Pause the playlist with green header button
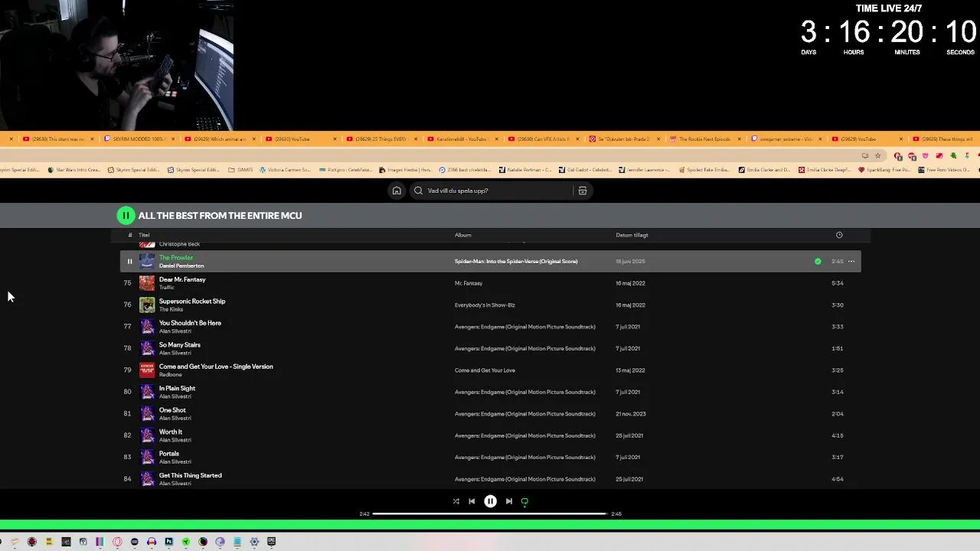The height and width of the screenshot is (551, 980). pyautogui.click(x=126, y=216)
